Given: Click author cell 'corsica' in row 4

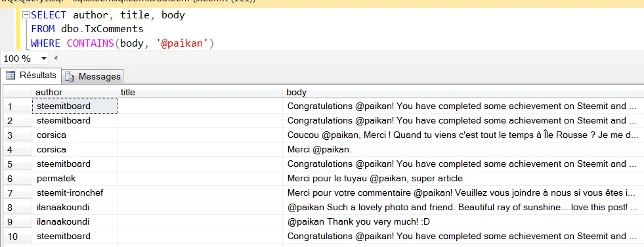Looking at the screenshot, I should [75, 150].
